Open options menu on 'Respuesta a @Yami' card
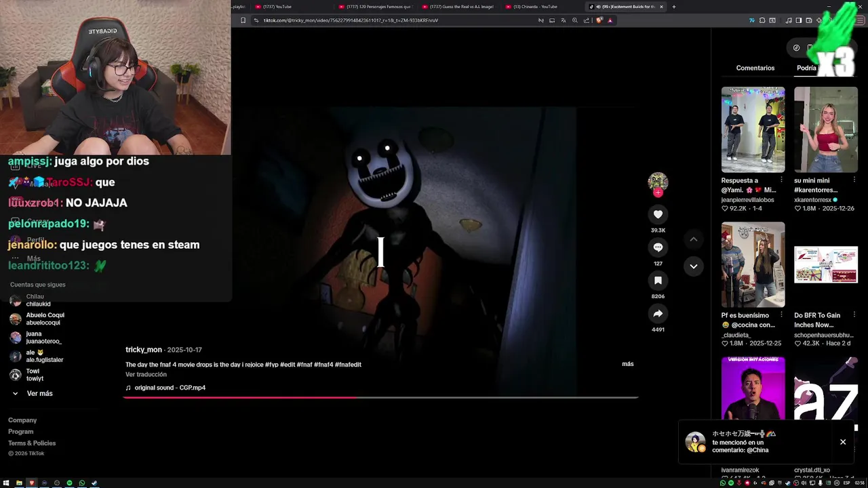 (x=781, y=180)
